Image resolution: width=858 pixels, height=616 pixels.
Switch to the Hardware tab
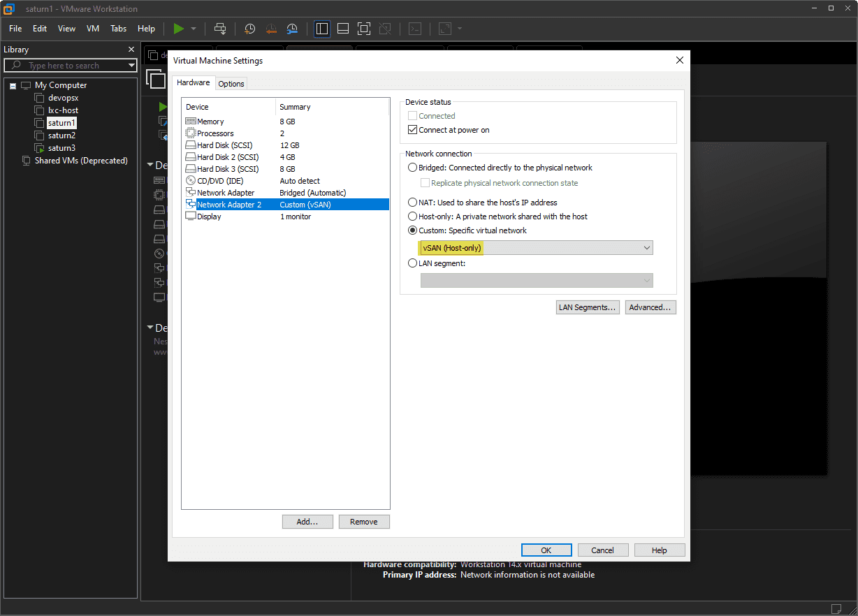tap(193, 82)
